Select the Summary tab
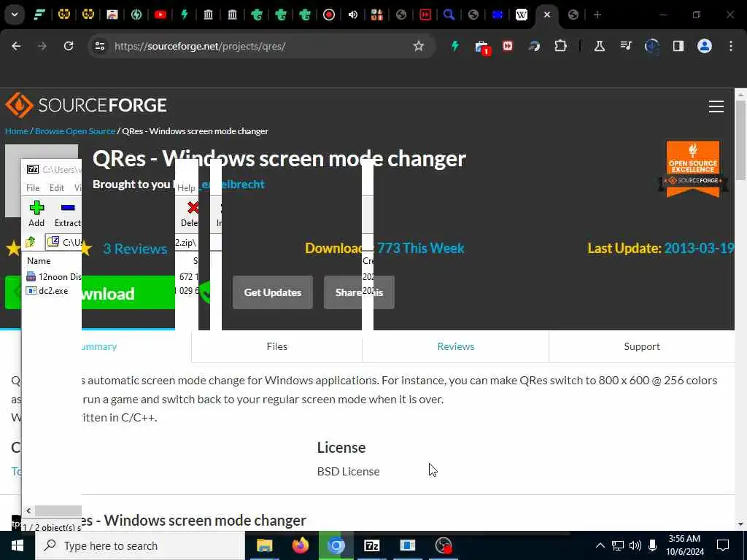The width and height of the screenshot is (747, 560). click(x=98, y=346)
